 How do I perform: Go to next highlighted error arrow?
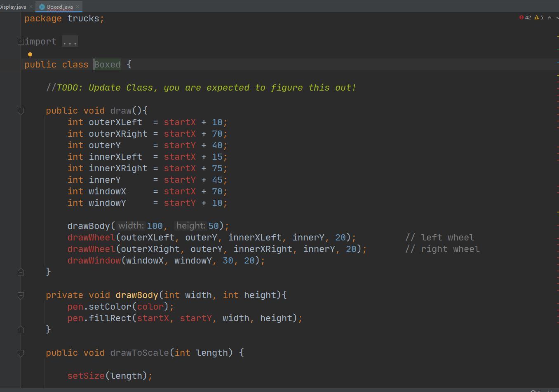[x=557, y=18]
